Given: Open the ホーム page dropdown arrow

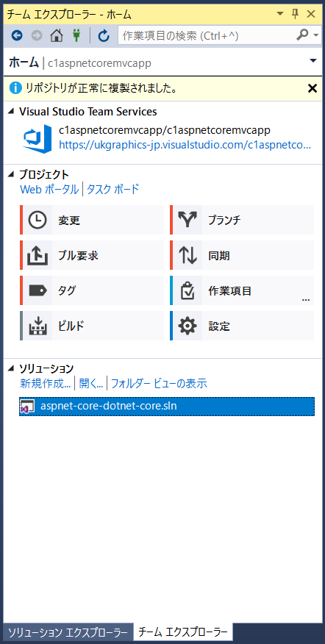Looking at the screenshot, I should 313,61.
